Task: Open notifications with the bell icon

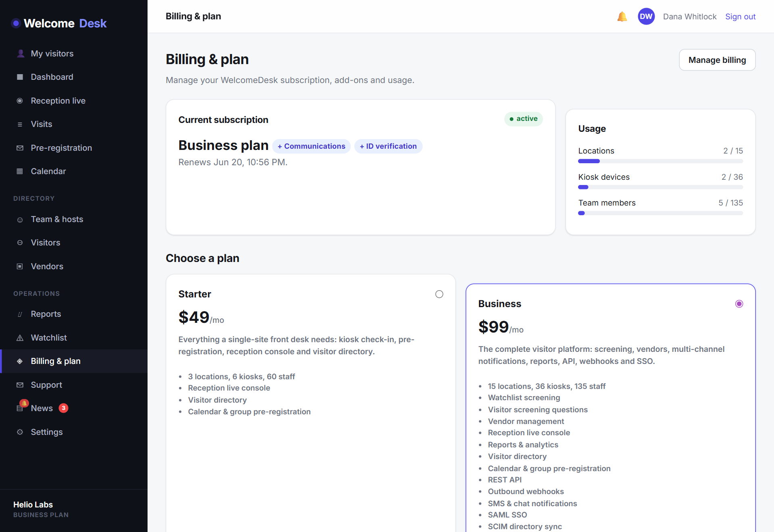Action: (x=622, y=17)
